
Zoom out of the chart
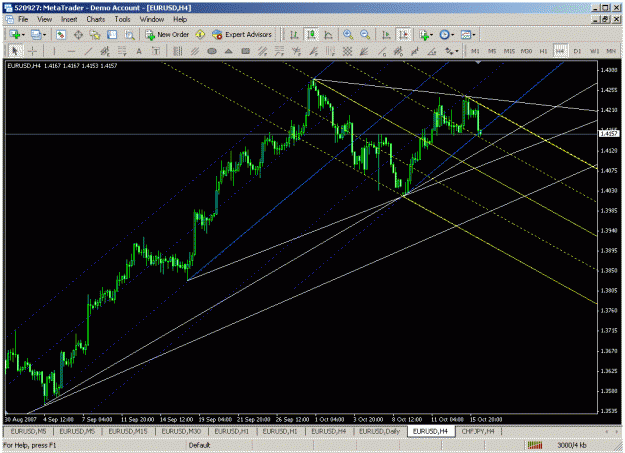pyautogui.click(x=365, y=35)
